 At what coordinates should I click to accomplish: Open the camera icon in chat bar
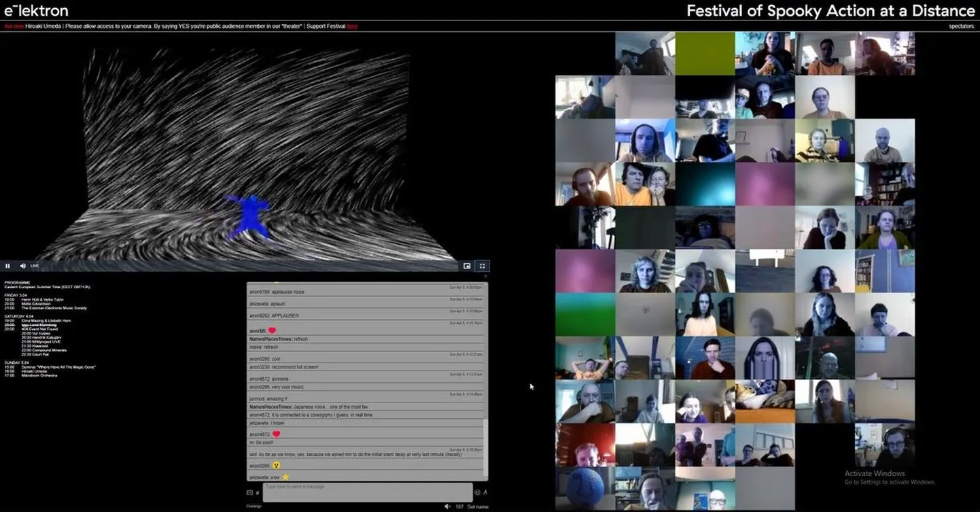249,492
